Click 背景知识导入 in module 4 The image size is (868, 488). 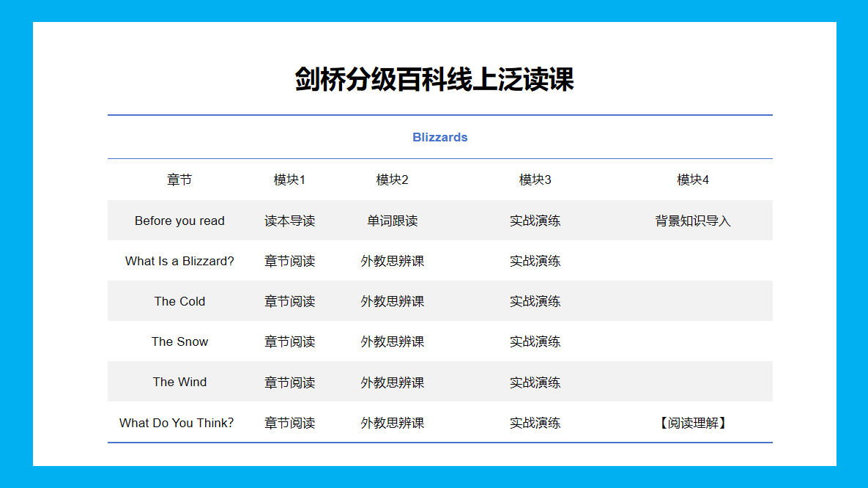[691, 220]
